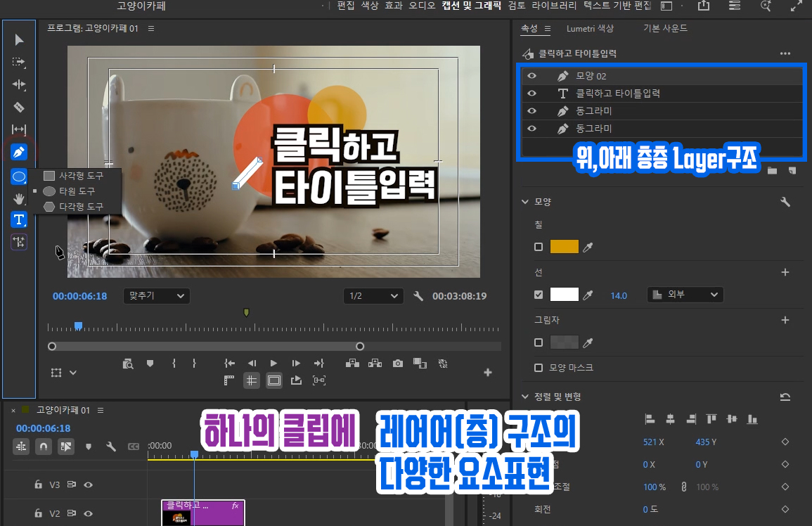Select the Hand tool
Viewport: 812px width, 526px height.
coord(19,198)
